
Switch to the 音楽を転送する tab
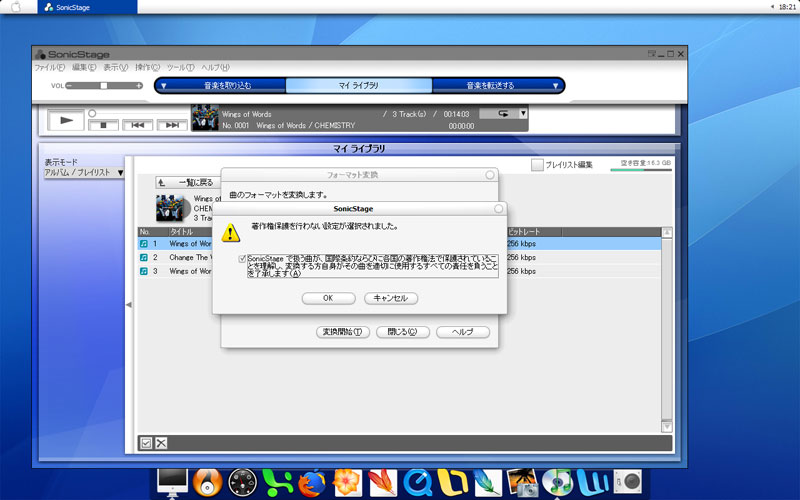point(490,86)
